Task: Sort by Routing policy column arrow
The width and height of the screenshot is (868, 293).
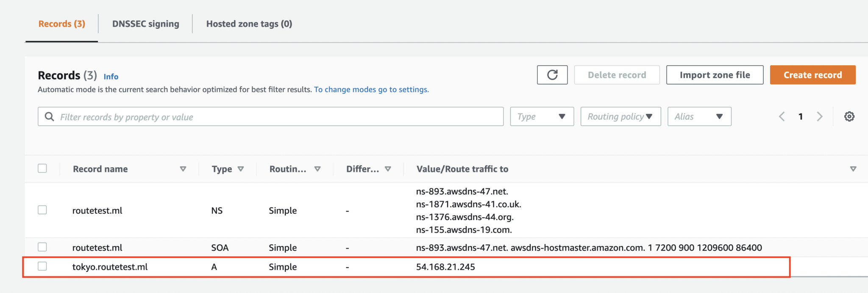Action: [x=317, y=169]
